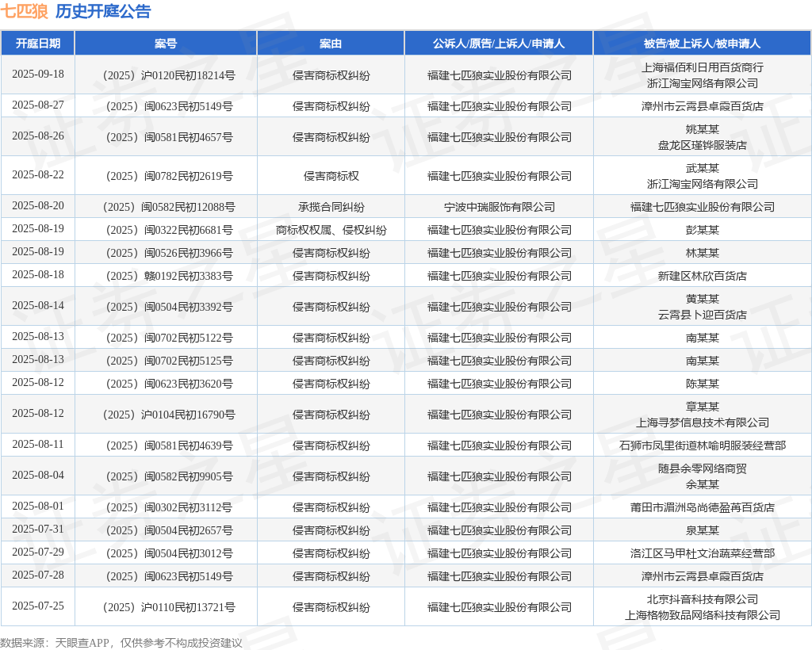Click defendant 武某某

tap(703, 168)
